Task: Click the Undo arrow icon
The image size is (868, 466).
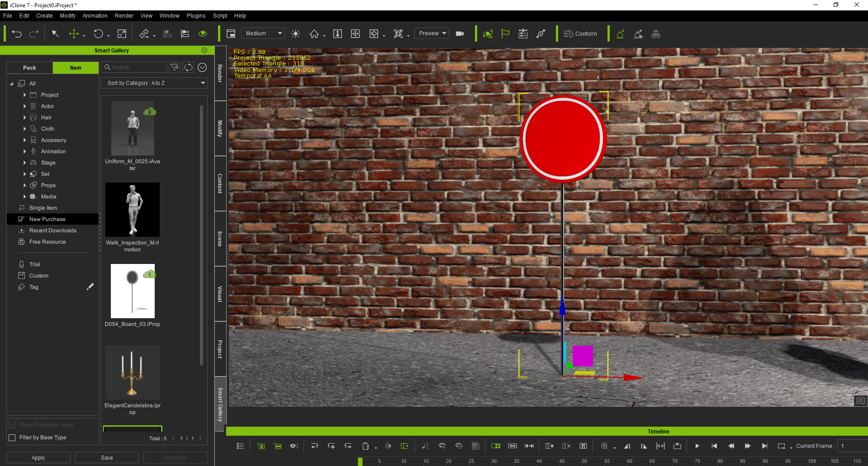Action: point(17,34)
